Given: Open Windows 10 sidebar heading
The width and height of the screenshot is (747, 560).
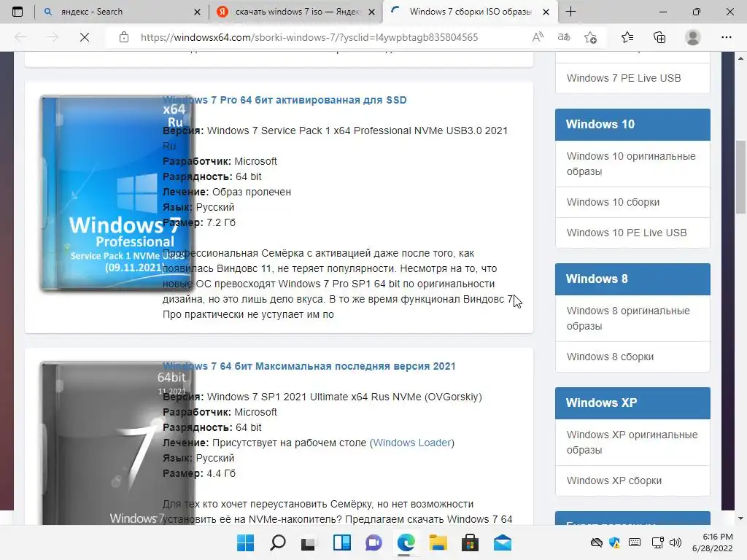Looking at the screenshot, I should click(632, 124).
